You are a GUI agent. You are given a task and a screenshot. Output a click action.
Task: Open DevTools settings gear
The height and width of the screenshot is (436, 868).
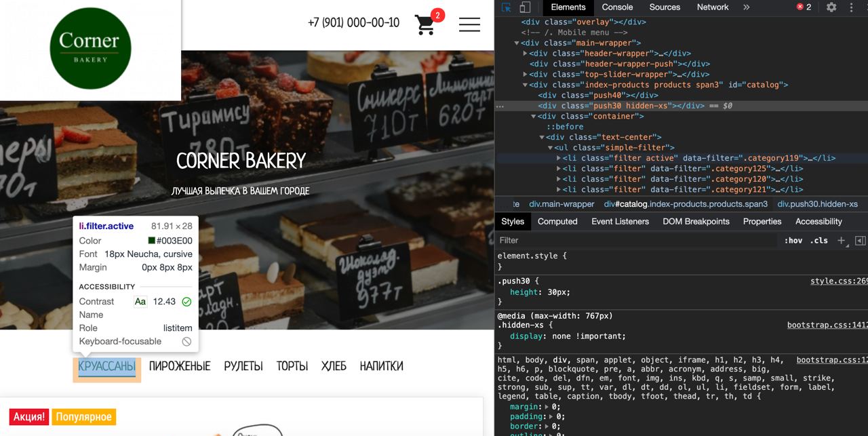[x=831, y=7]
